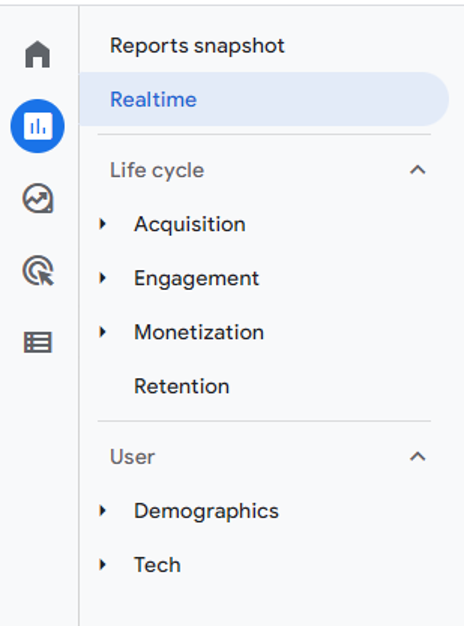464x626 pixels.
Task: Open the Reports snapshot page
Action: 197,46
